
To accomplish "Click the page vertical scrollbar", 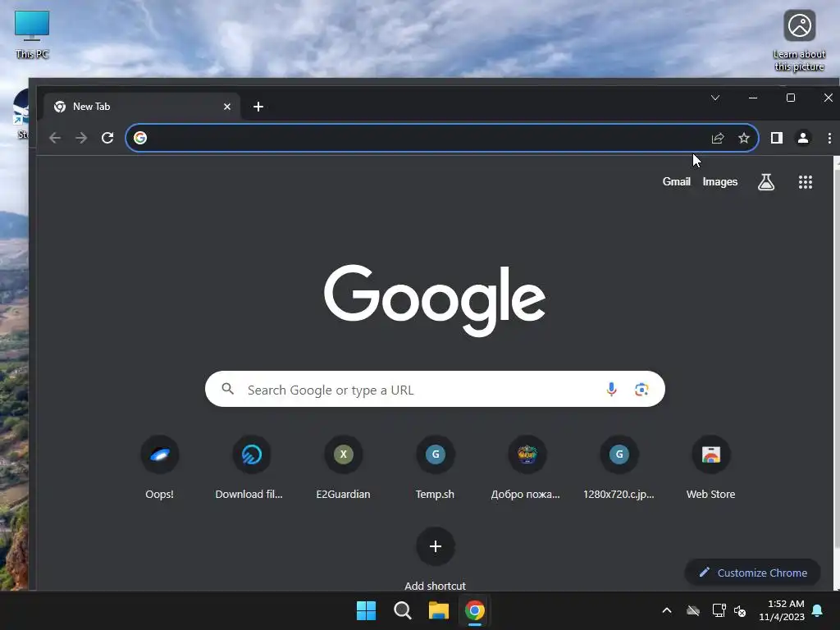I will pyautogui.click(x=836, y=359).
